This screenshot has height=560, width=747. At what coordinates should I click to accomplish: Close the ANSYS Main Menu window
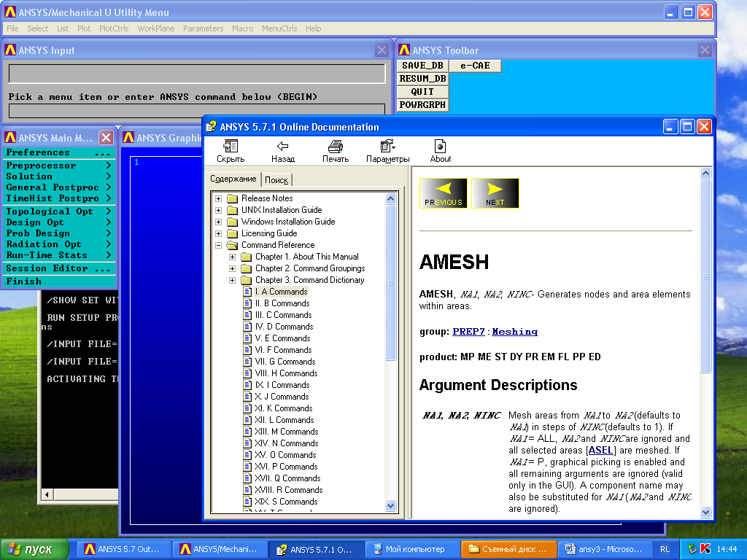(x=107, y=138)
